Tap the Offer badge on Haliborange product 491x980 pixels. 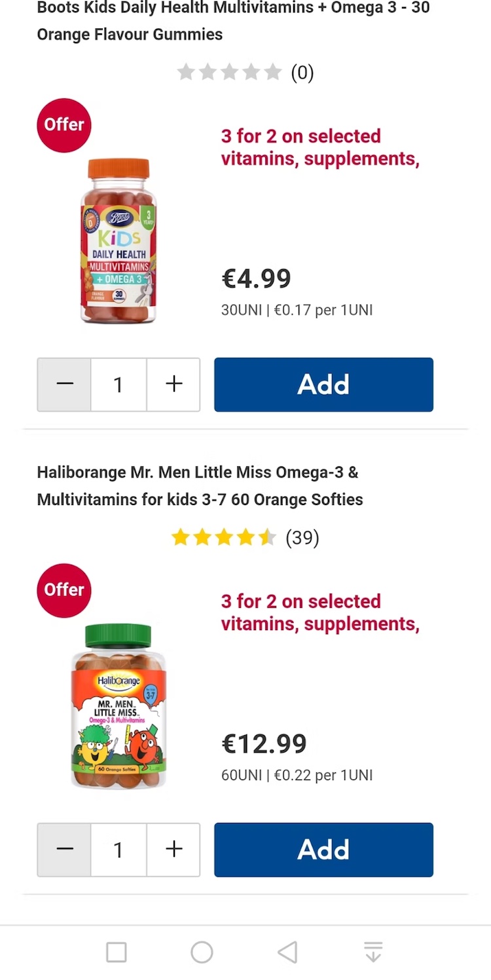(64, 590)
